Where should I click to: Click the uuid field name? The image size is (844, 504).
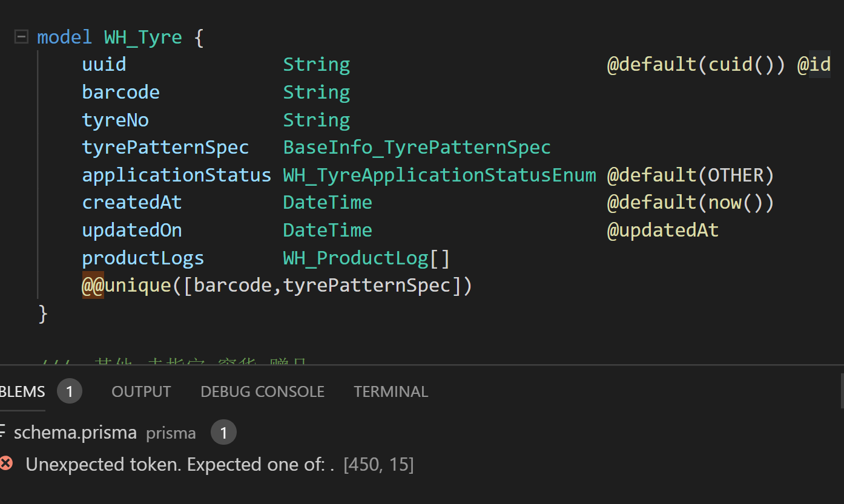tap(104, 64)
